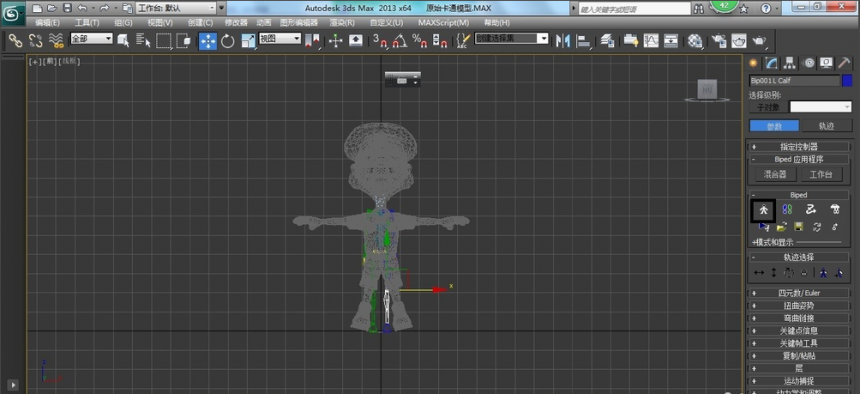Screen dimensions: 860x394
Task: Undo the last action via arrow icon
Action: [x=82, y=8]
